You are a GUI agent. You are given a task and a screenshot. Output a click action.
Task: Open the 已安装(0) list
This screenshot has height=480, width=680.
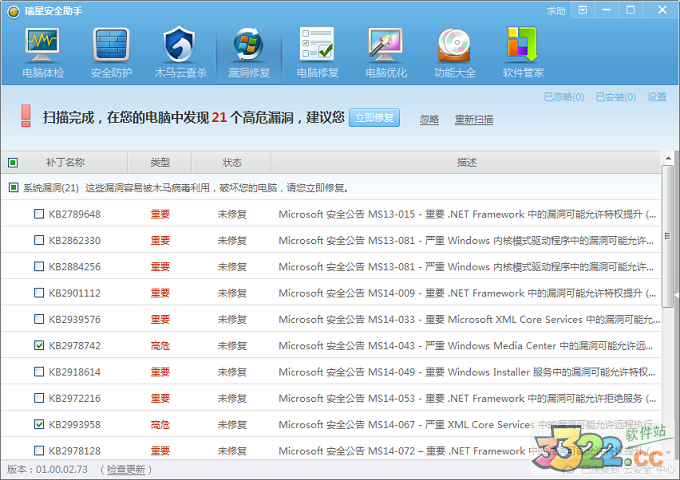(615, 97)
